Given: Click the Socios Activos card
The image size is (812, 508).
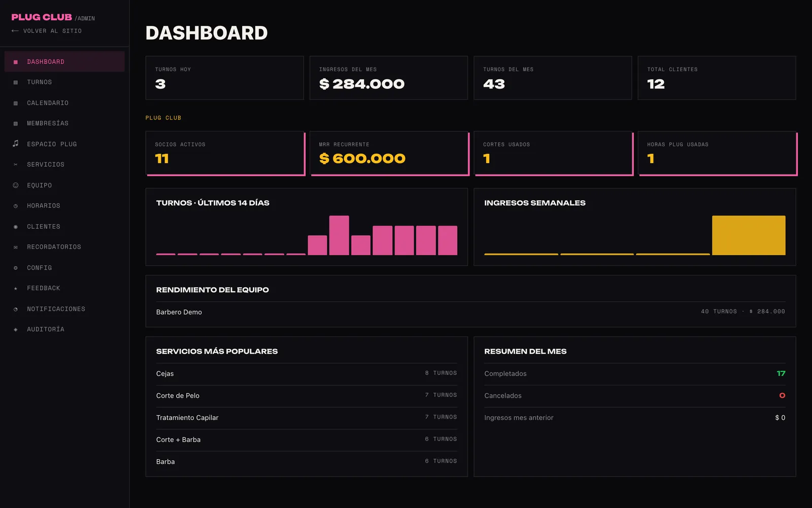Looking at the screenshot, I should [x=225, y=153].
